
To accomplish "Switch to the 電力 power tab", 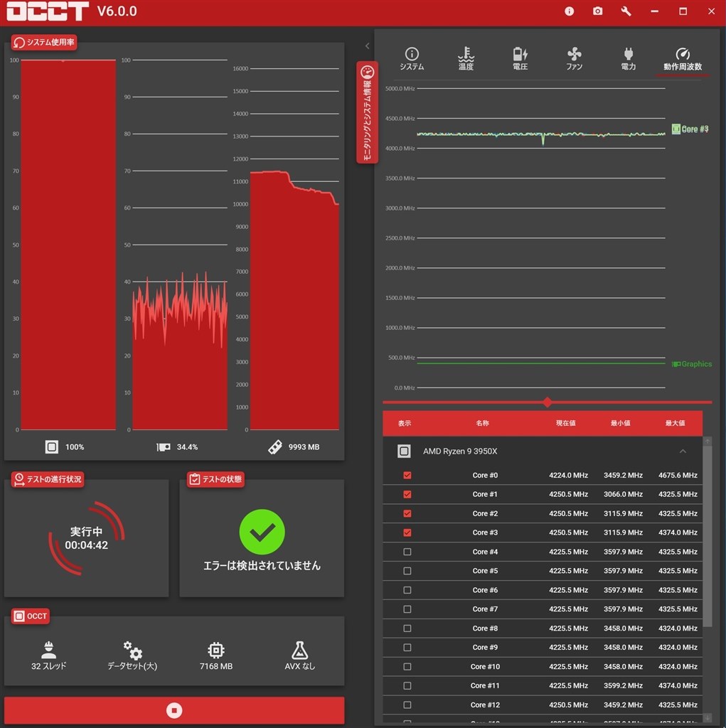I will (628, 58).
